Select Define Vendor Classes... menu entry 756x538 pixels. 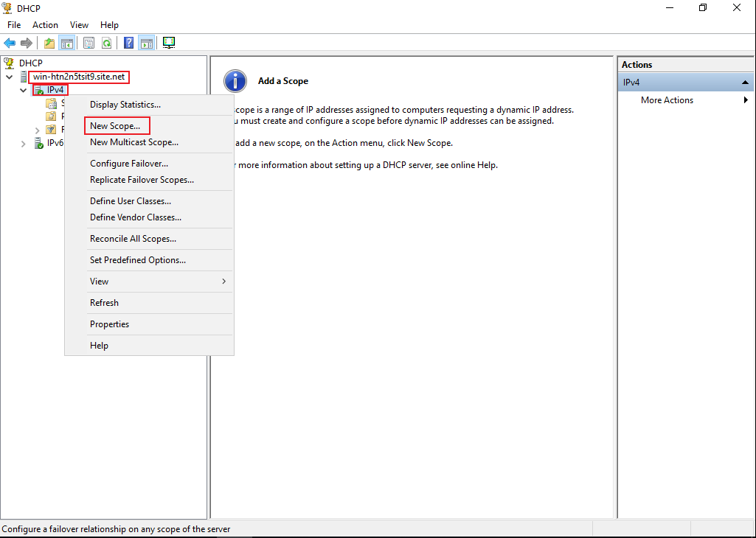click(150, 217)
